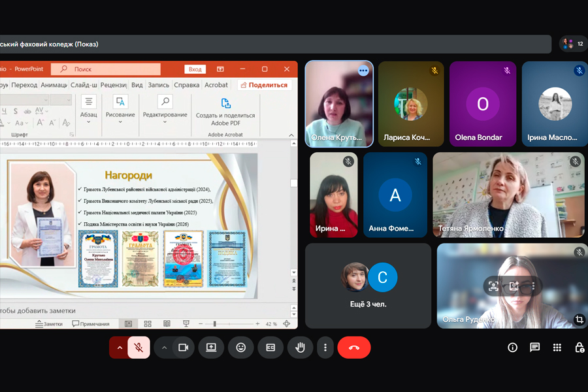Open the Запись ribbon tab
588x392 pixels.
coord(158,85)
